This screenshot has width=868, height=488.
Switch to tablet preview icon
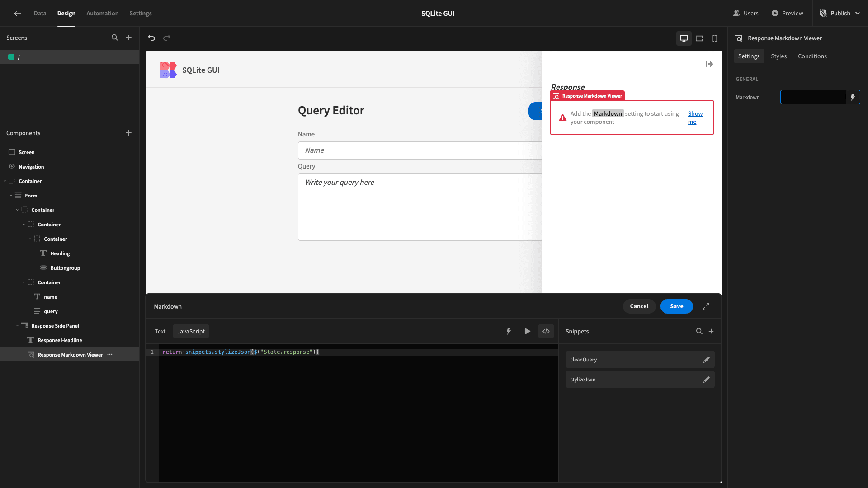coord(699,38)
